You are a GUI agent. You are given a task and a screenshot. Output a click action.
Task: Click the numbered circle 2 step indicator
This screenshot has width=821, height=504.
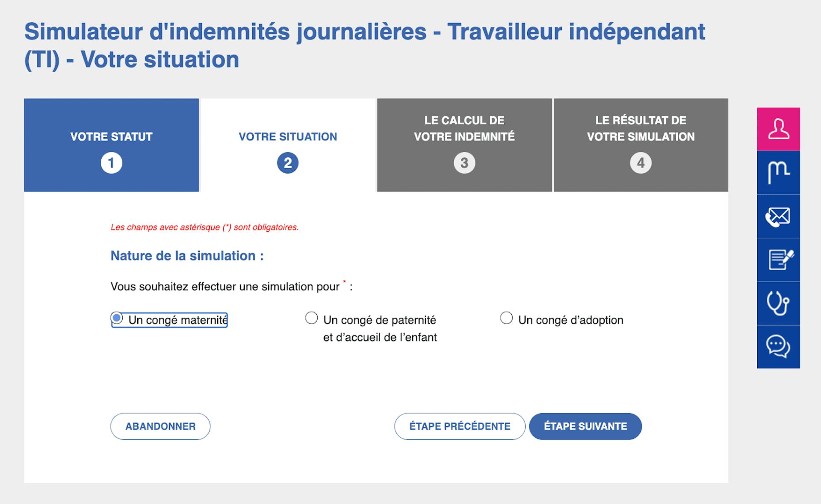pyautogui.click(x=288, y=163)
